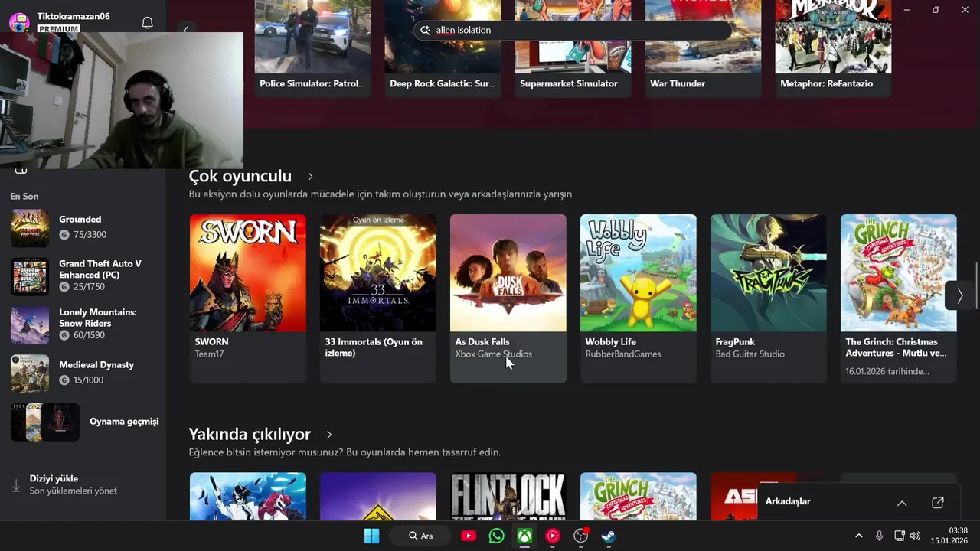
Task: Pop out the Arkadaşlar panel
Action: click(938, 503)
